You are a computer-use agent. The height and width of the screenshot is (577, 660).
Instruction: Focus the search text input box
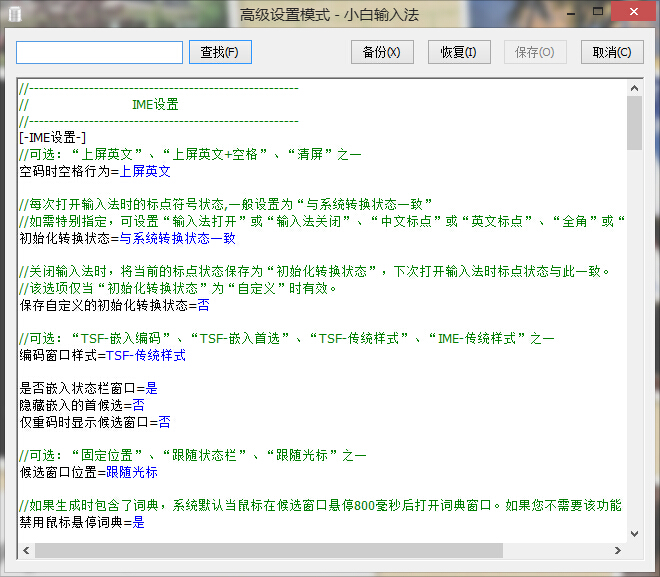99,52
